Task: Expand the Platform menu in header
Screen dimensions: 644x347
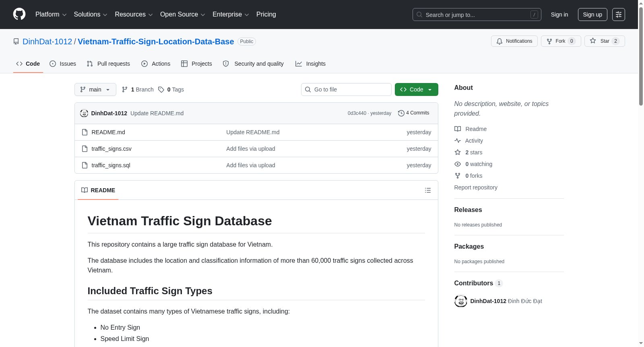Action: (x=51, y=15)
